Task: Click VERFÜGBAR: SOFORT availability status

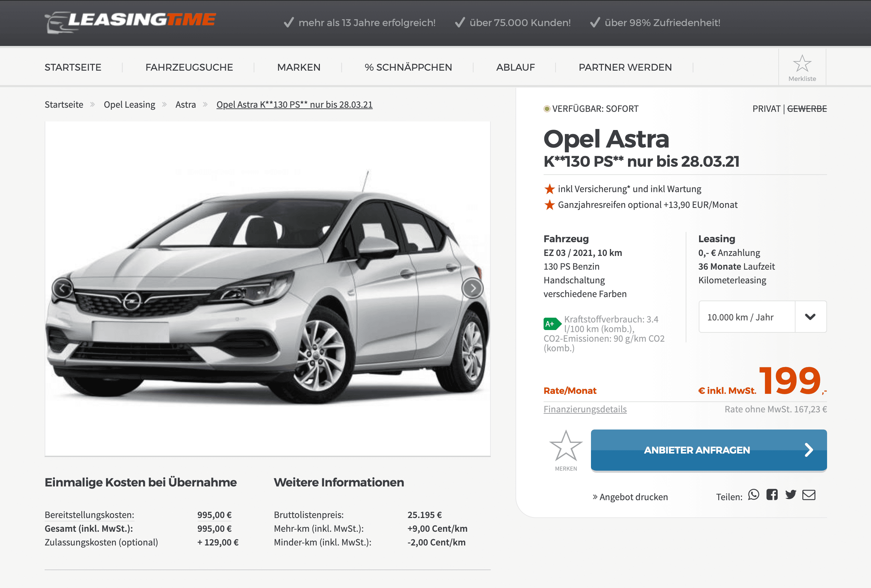Action: pos(591,109)
